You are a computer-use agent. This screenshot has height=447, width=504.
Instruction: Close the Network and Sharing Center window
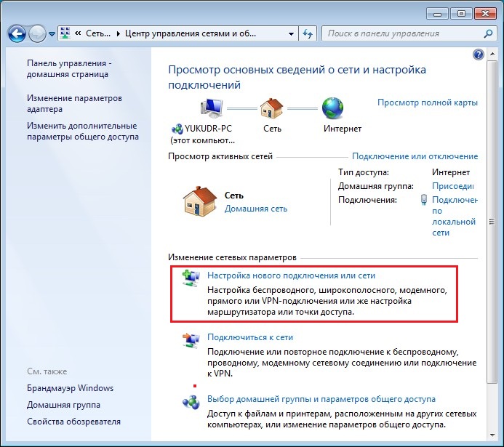coord(485,14)
